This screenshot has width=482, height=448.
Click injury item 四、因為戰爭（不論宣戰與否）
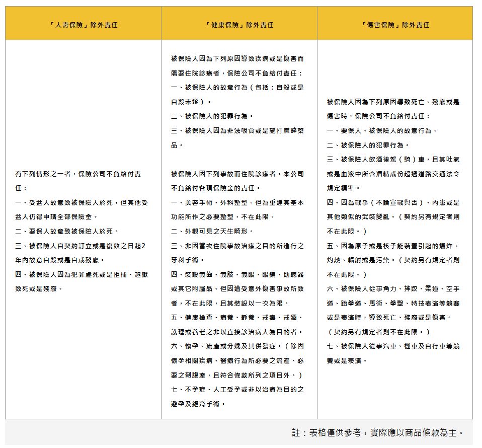click(393, 203)
